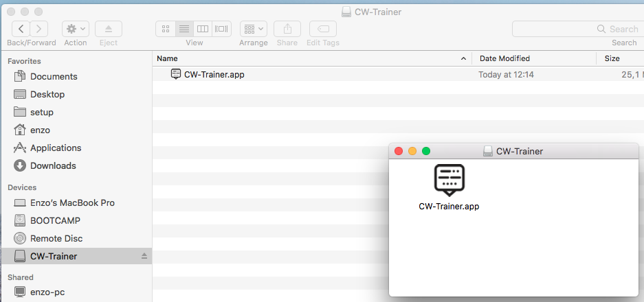Click the enzo-pc monitor icon
This screenshot has width=644, height=302.
20,292
